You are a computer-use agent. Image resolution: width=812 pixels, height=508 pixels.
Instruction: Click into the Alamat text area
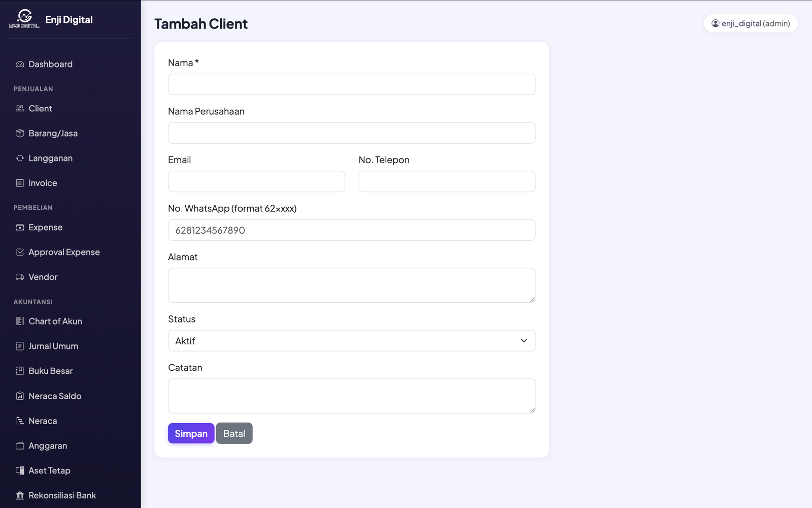pos(352,285)
